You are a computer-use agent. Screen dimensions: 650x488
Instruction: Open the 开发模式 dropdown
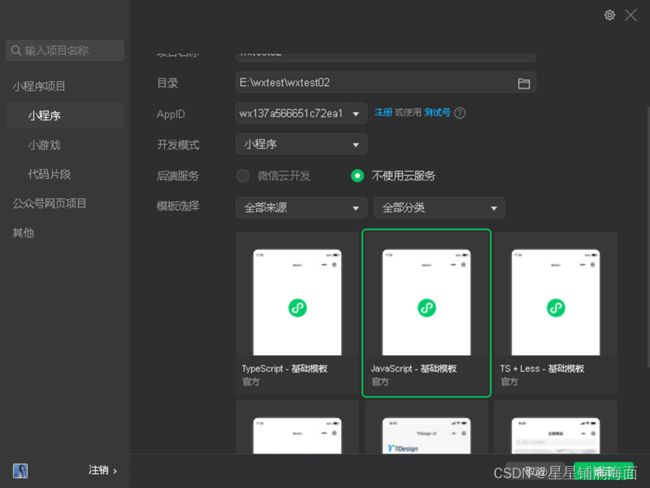tap(301, 144)
